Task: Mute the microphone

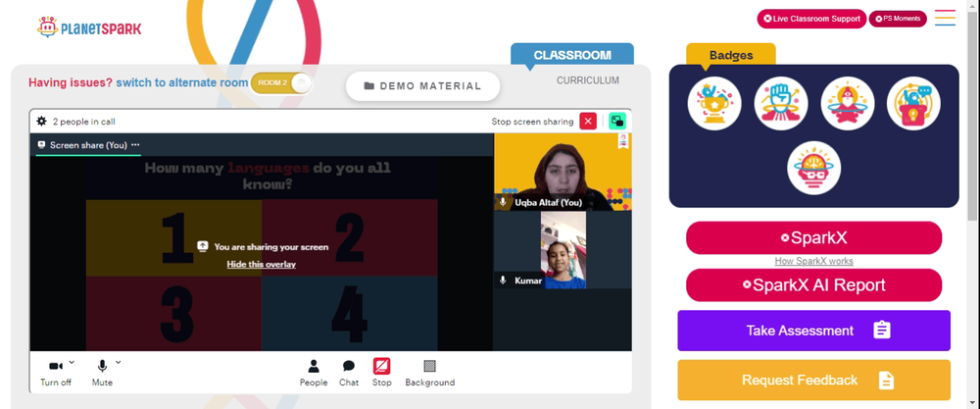Action: click(x=102, y=366)
